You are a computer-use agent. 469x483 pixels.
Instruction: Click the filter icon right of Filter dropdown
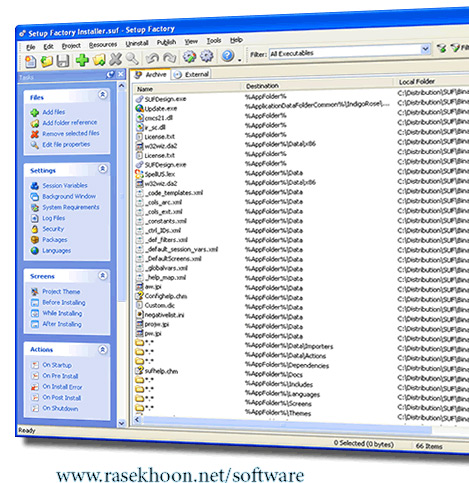coord(441,48)
